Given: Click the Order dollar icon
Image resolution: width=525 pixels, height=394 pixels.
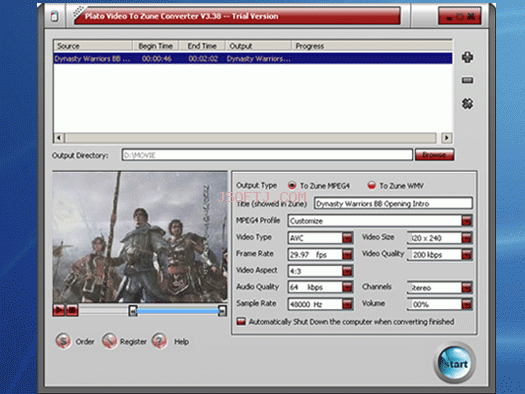Looking at the screenshot, I should click(63, 341).
